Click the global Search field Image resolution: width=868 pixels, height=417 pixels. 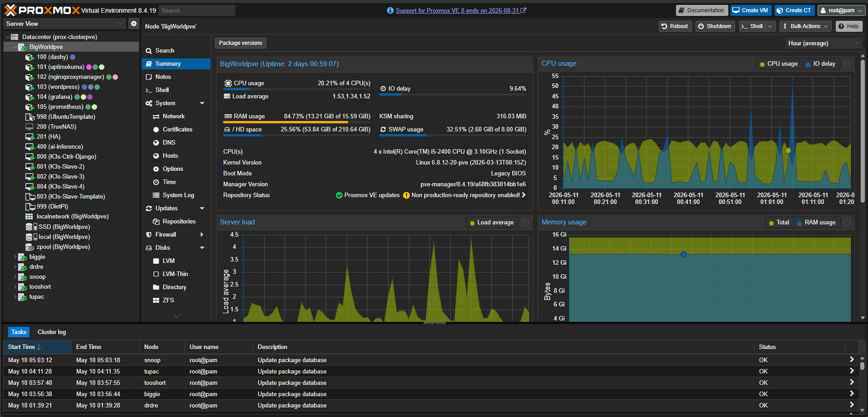[x=196, y=10]
